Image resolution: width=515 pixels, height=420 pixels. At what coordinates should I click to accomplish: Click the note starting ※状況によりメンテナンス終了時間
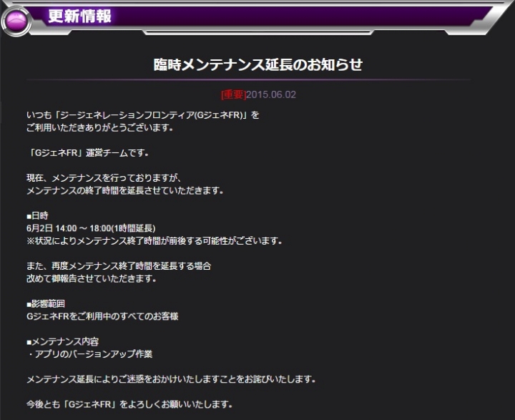[x=154, y=241]
